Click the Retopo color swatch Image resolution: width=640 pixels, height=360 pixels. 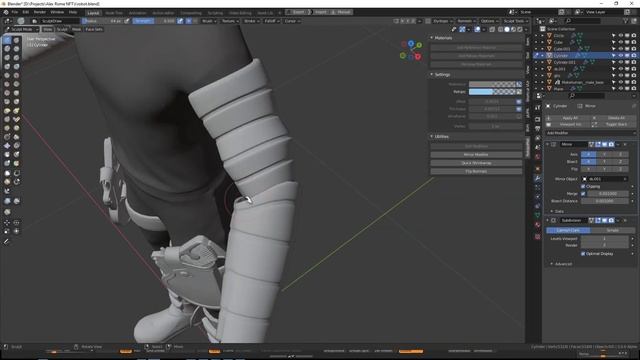492,92
